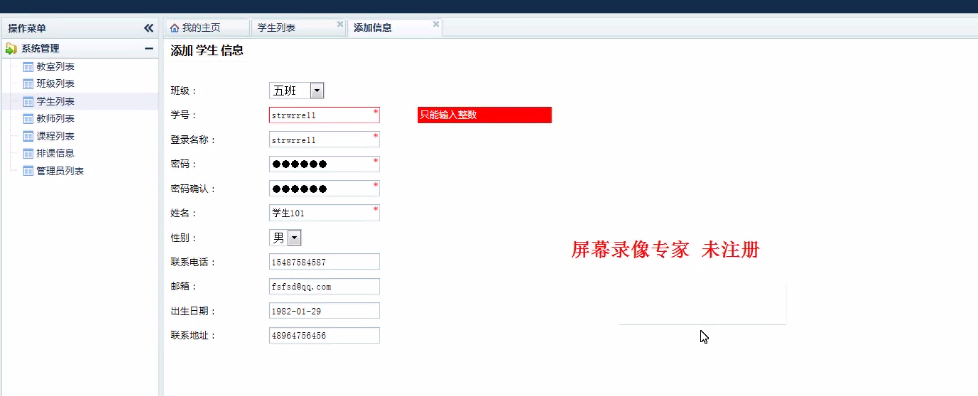The height and width of the screenshot is (396, 978).
Task: Click the 邮箱 input field
Action: 324,286
